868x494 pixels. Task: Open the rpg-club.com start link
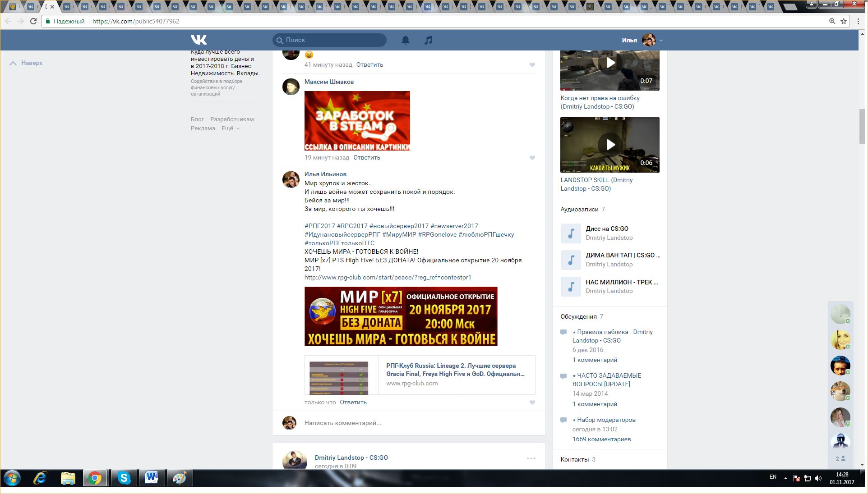(x=388, y=278)
